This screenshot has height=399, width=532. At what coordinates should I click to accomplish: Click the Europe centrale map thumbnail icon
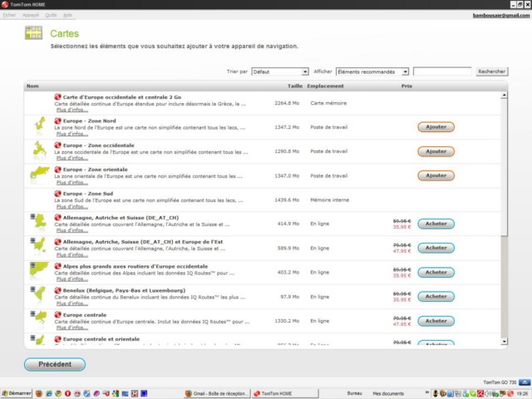point(39,318)
